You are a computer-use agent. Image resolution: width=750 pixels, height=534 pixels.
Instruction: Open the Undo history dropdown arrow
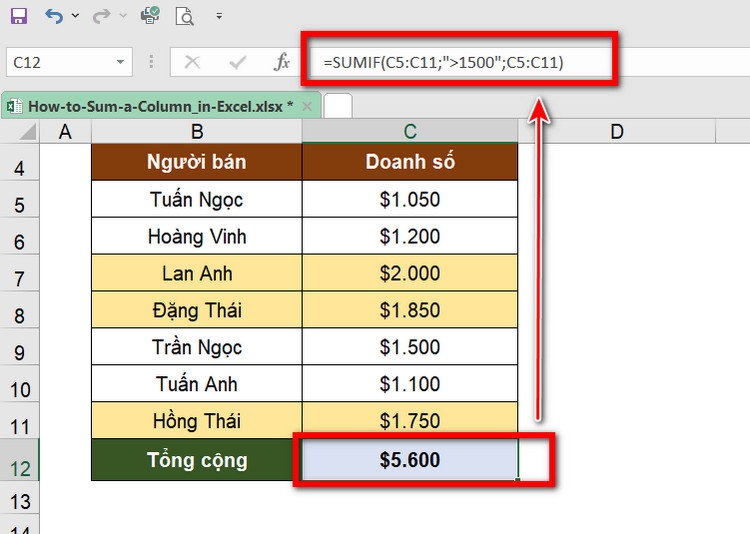(x=75, y=16)
